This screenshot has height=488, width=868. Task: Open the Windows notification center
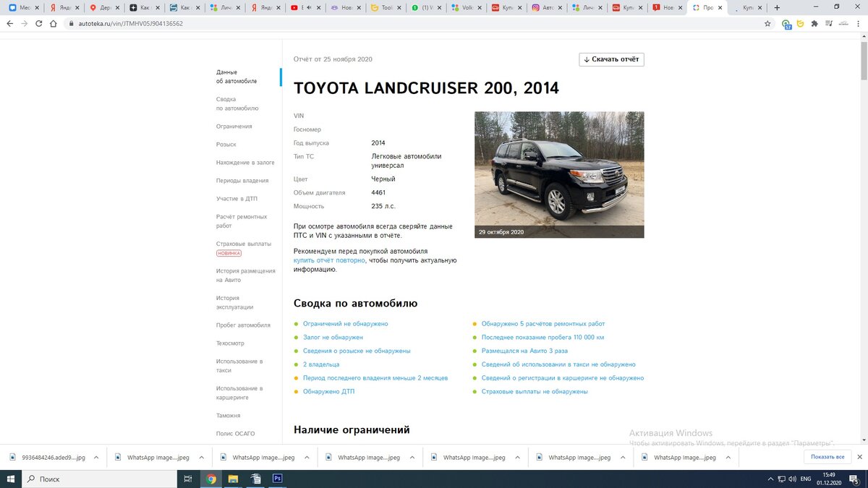coord(856,479)
